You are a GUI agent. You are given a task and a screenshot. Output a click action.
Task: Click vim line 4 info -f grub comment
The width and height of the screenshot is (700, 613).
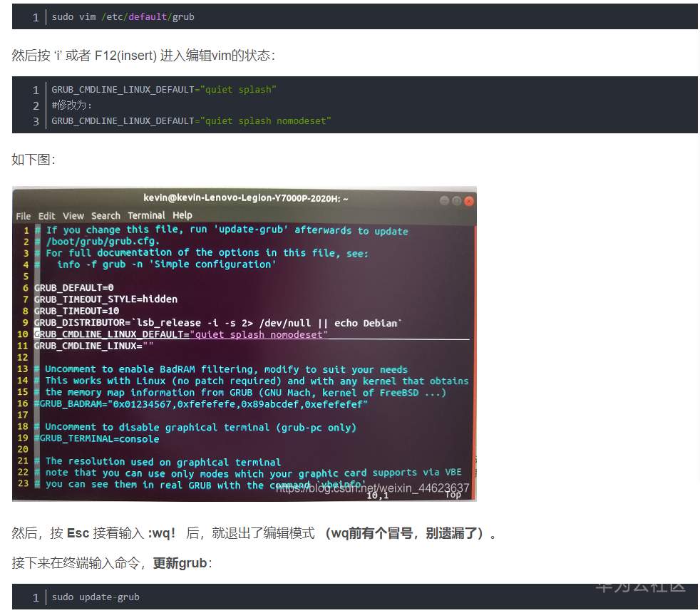[155, 264]
